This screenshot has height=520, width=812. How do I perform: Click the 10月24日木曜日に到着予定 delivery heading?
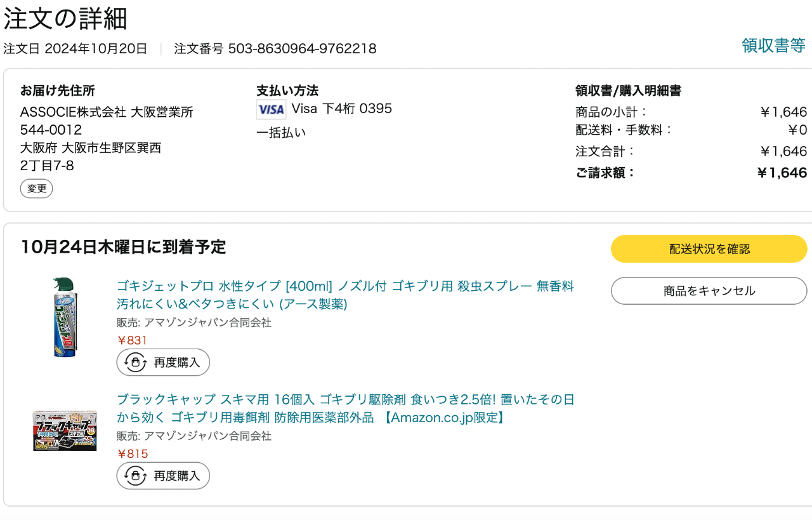[x=123, y=247]
